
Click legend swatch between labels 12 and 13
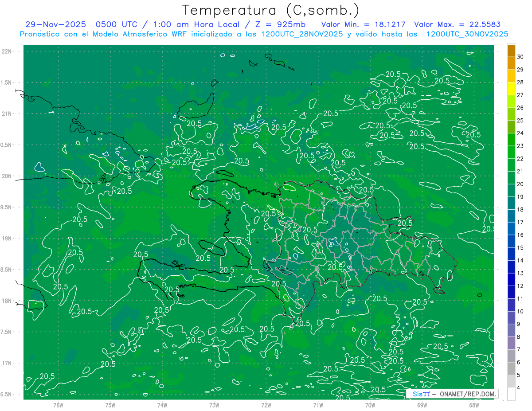click(511, 279)
